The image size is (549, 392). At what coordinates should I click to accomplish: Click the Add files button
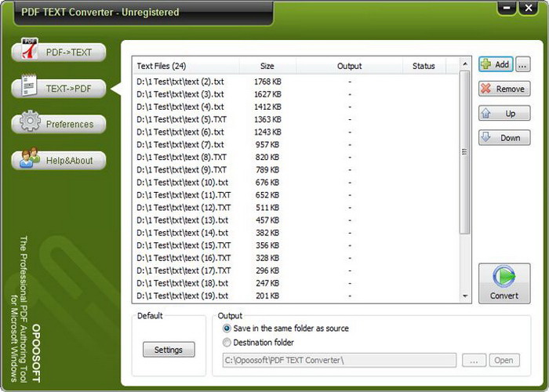click(496, 64)
